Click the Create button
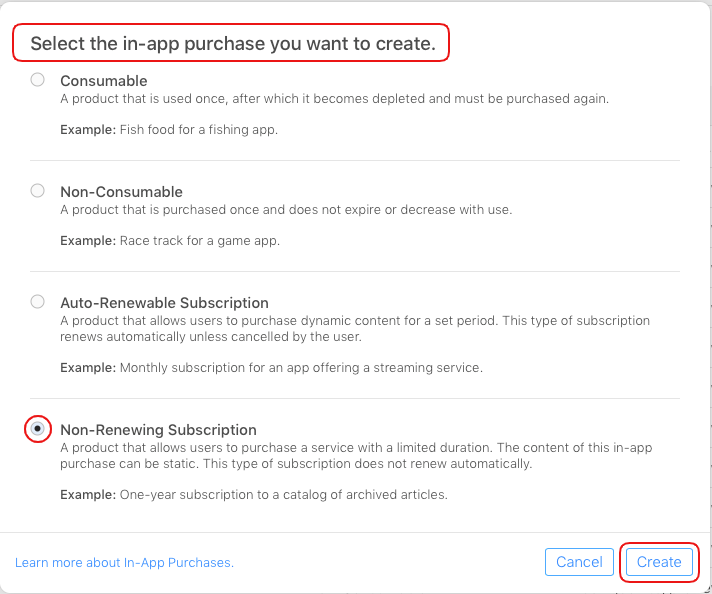The height and width of the screenshot is (594, 712). pyautogui.click(x=659, y=562)
